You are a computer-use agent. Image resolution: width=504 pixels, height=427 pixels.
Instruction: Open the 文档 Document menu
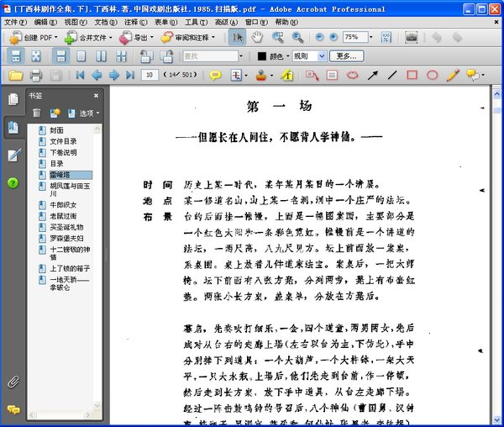[106, 22]
